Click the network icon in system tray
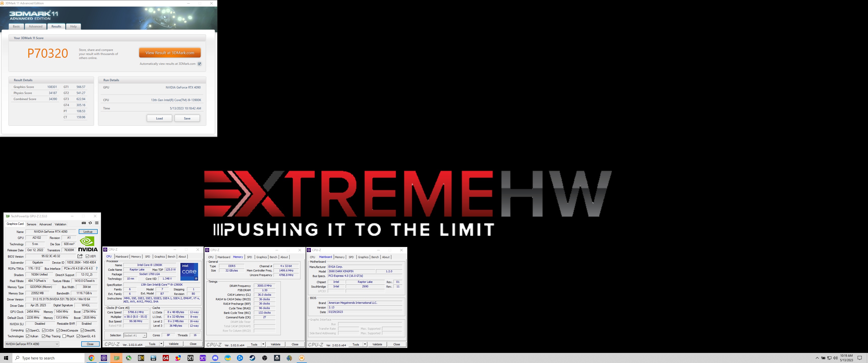Screen dimensions: 868x363 click(829, 358)
